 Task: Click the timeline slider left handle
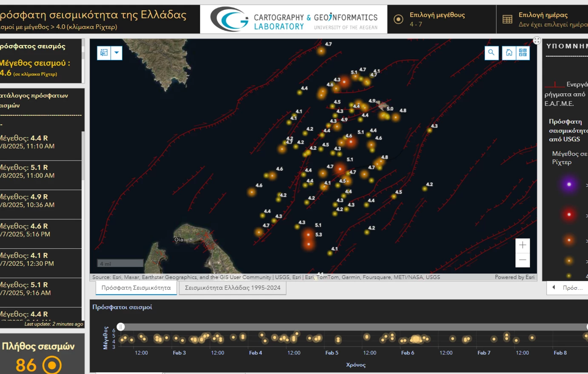pos(121,327)
